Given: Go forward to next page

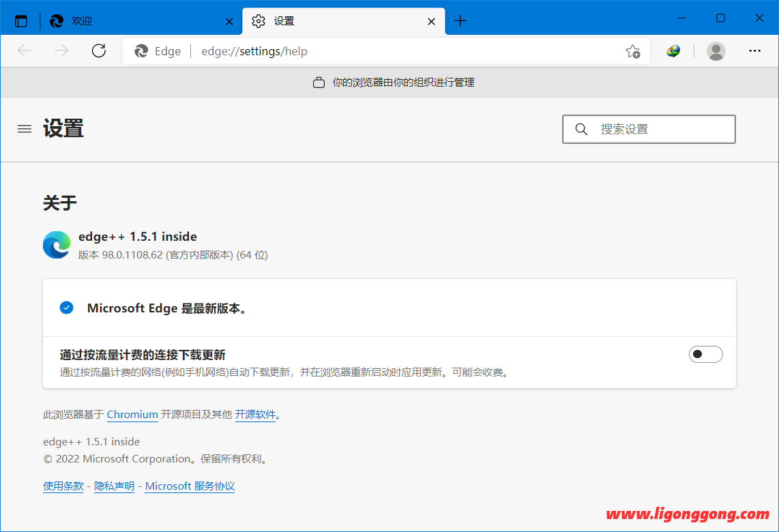Looking at the screenshot, I should (61, 50).
